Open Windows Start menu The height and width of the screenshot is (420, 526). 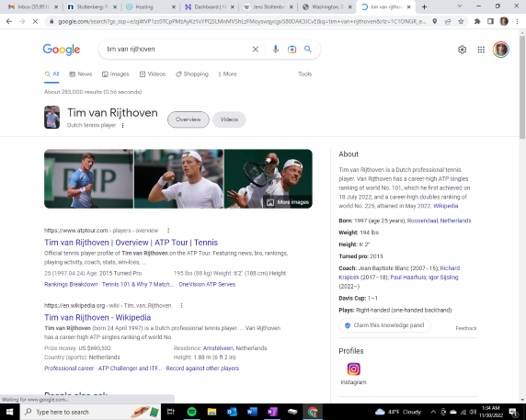10,412
